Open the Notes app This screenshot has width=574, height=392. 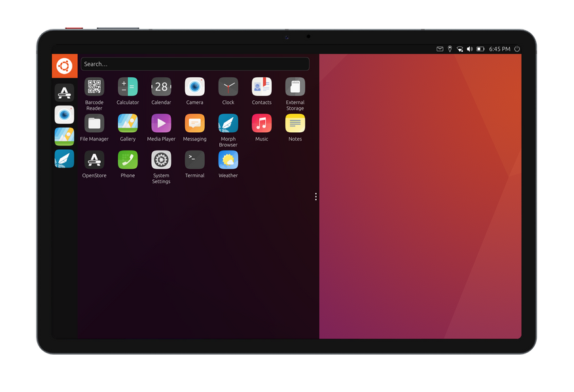click(x=295, y=123)
